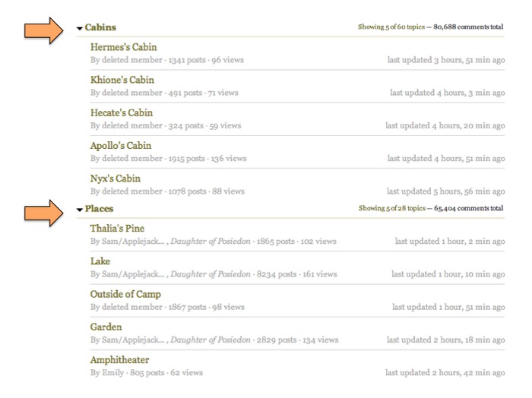Open the Amphitheater topic

pyautogui.click(x=120, y=360)
